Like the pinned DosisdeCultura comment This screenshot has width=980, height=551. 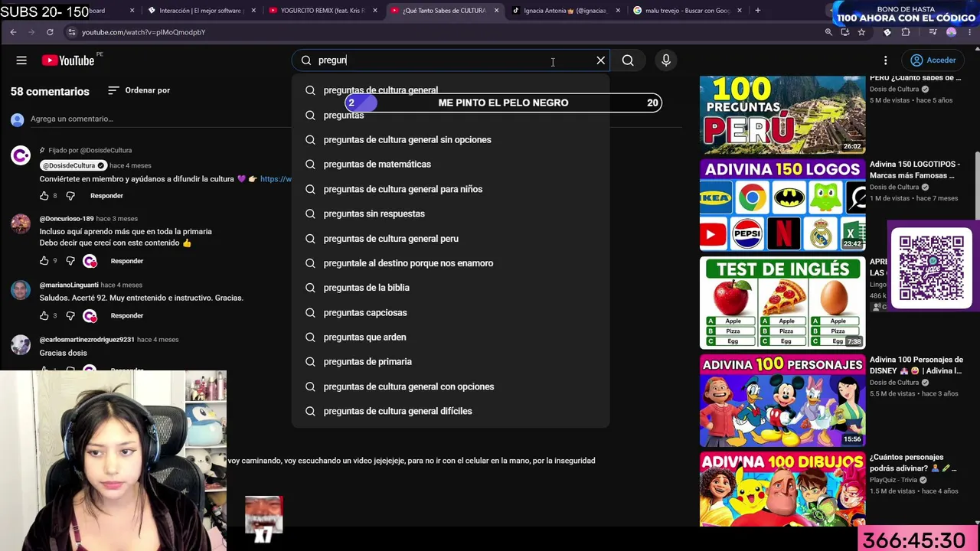pos(44,196)
